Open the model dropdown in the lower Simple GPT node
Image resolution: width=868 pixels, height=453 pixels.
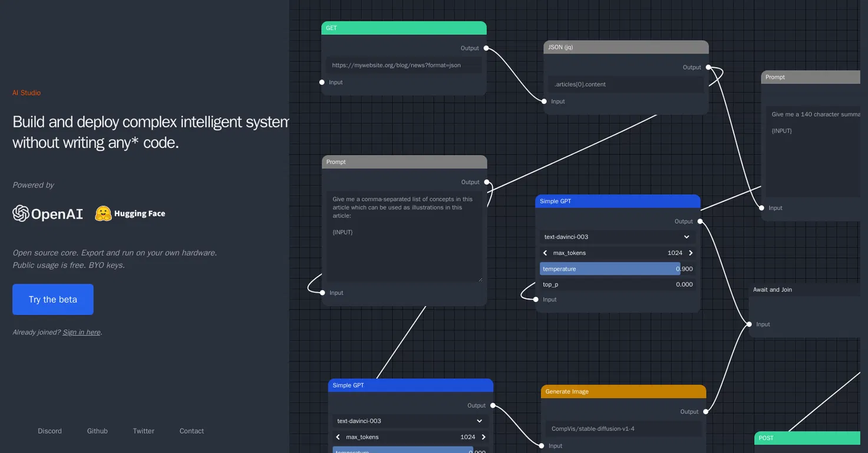[x=410, y=421]
